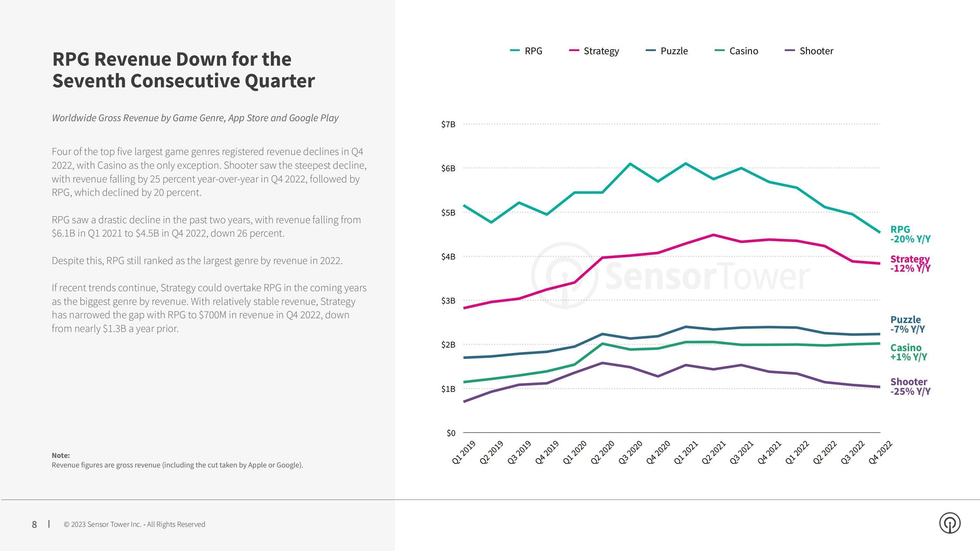
Task: Click the slide title about RPG Revenue
Action: (183, 70)
